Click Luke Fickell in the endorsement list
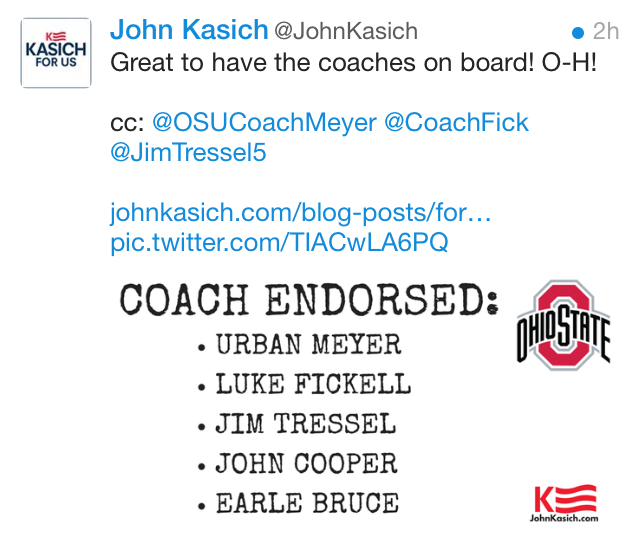The height and width of the screenshot is (545, 640). point(313,384)
